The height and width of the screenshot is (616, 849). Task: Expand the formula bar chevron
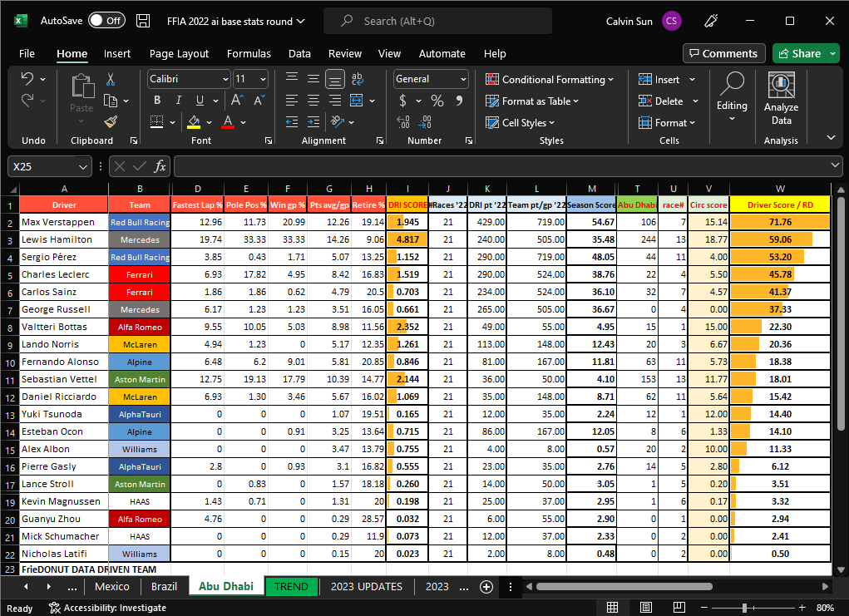[835, 165]
